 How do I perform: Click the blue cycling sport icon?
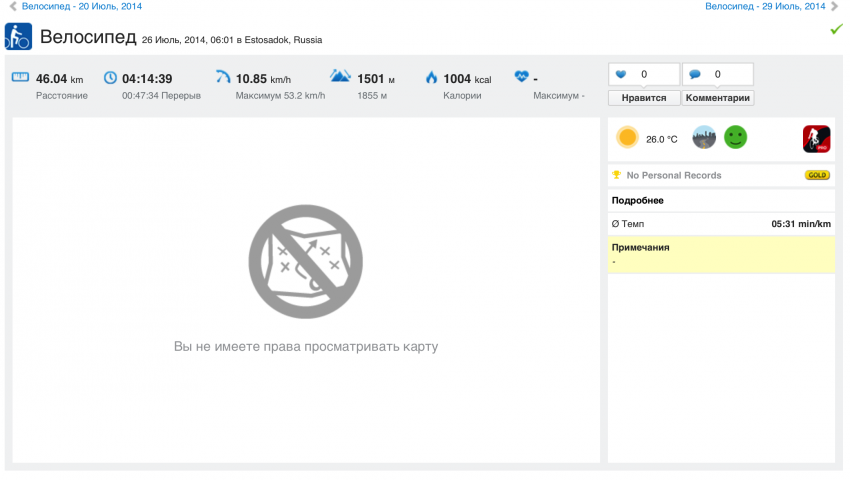[x=19, y=38]
